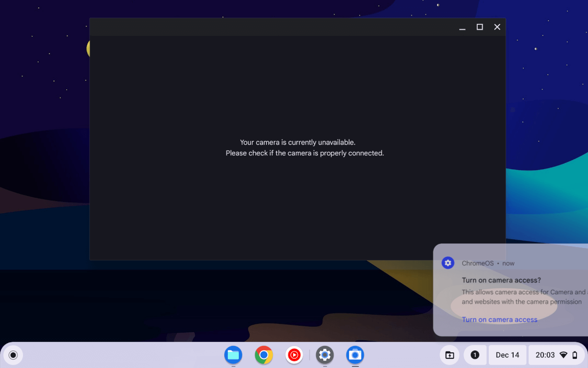Open the notification counter showing 1
This screenshot has width=588, height=368.
(x=475, y=355)
